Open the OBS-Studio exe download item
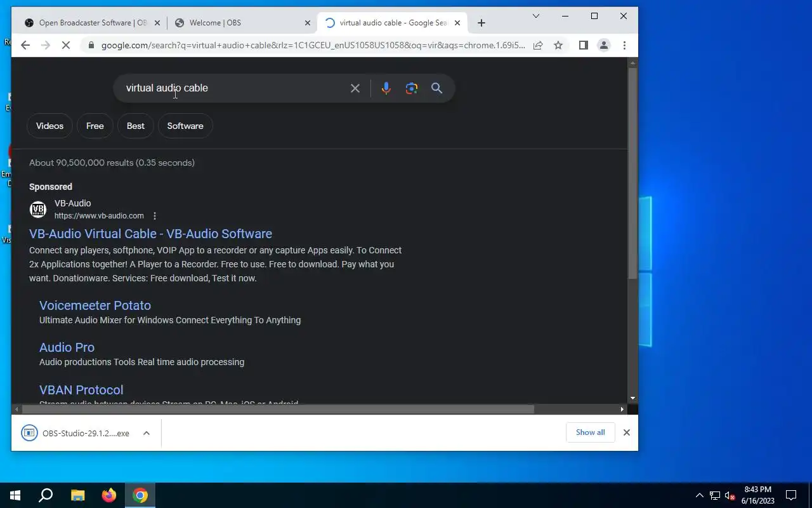This screenshot has height=508, width=812. click(x=76, y=433)
